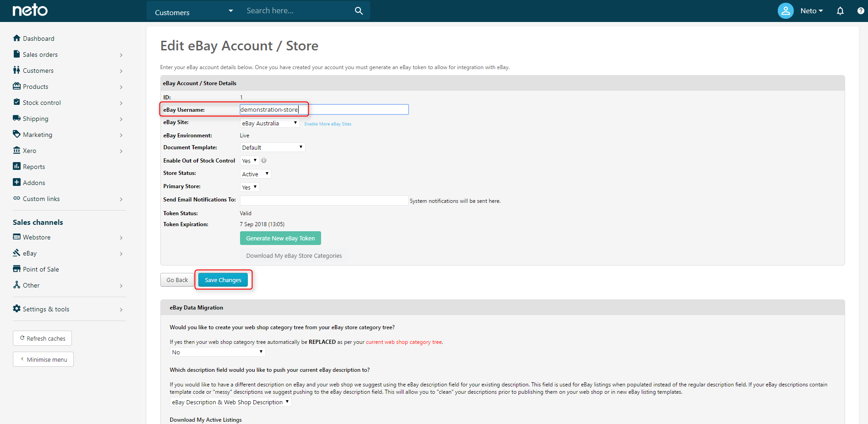Image resolution: width=868 pixels, height=424 pixels.
Task: Click the Other network icon
Action: (x=17, y=285)
